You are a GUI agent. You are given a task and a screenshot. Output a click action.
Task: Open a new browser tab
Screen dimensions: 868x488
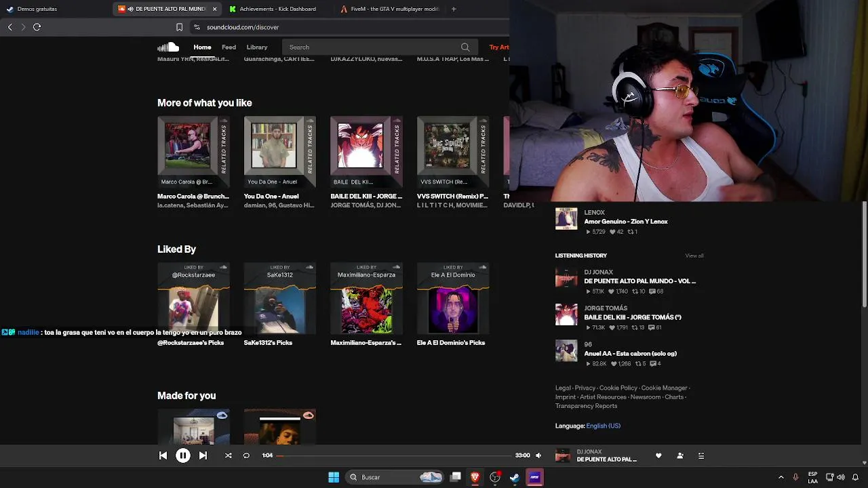(454, 9)
